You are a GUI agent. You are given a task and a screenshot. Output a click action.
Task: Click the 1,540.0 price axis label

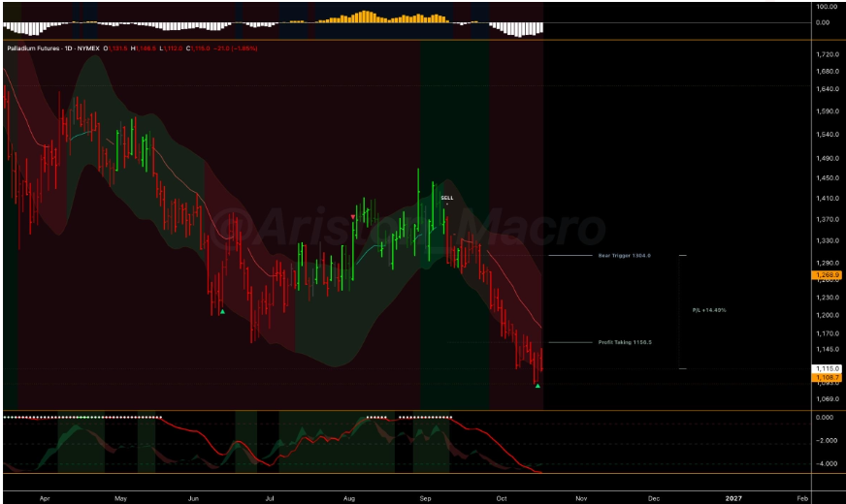(x=828, y=134)
